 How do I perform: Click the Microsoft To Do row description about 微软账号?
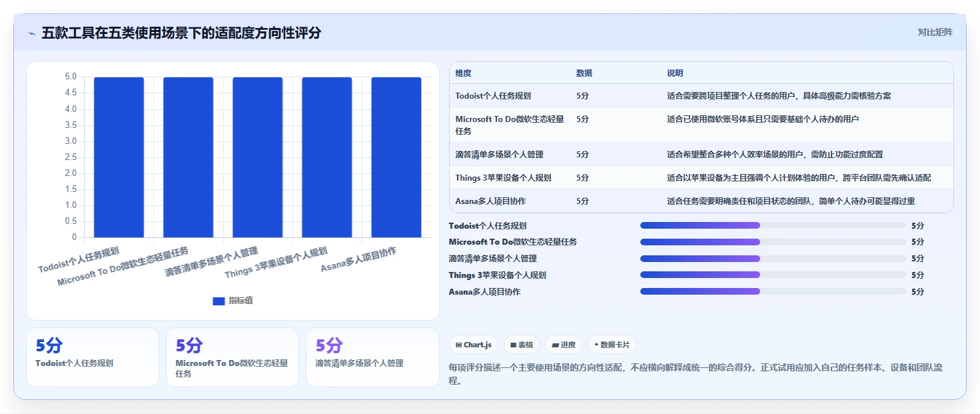point(763,119)
